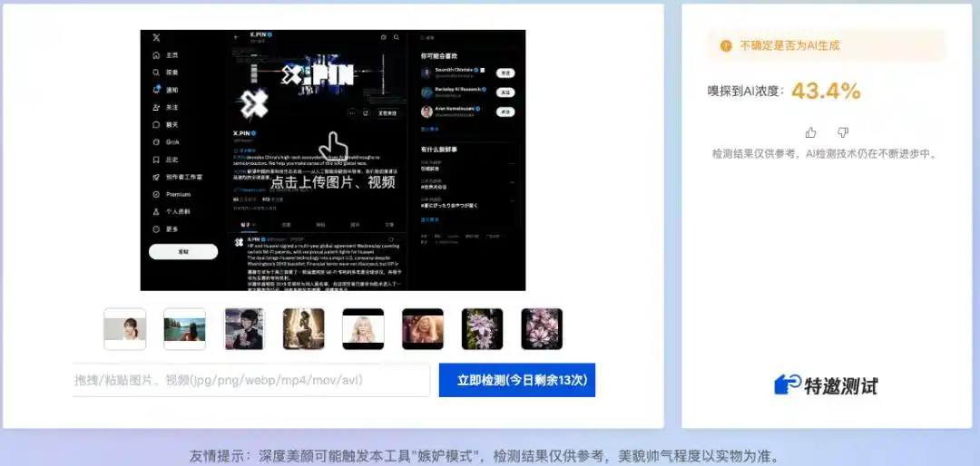Select pink blossoms on dark background thumbnail
The image size is (980, 466).
[542, 329]
